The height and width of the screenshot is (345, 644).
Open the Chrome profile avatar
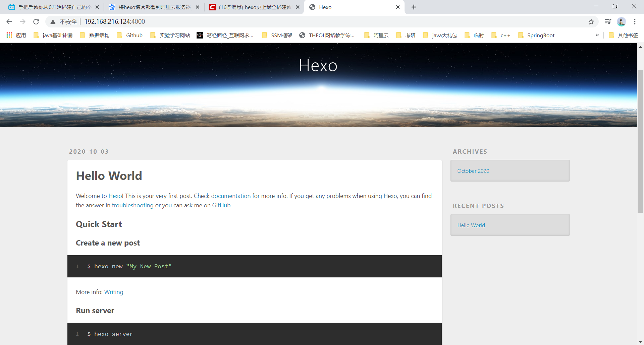click(x=621, y=22)
